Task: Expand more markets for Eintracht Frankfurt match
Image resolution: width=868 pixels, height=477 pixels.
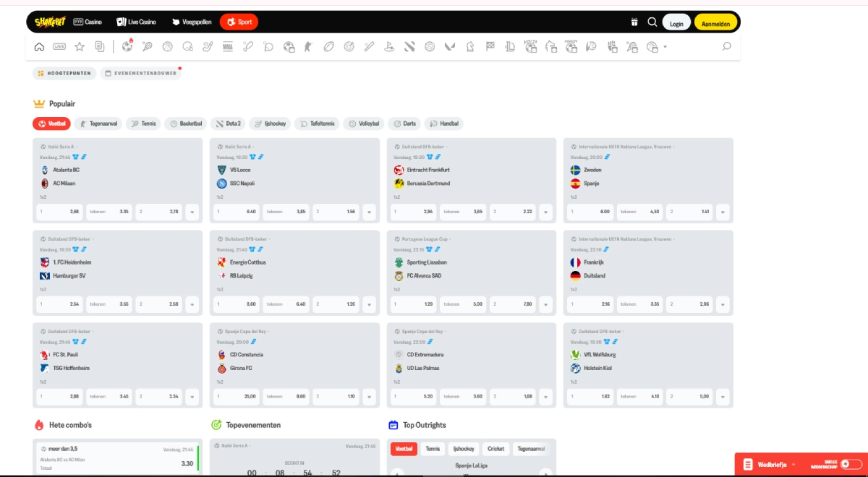Action: [545, 212]
